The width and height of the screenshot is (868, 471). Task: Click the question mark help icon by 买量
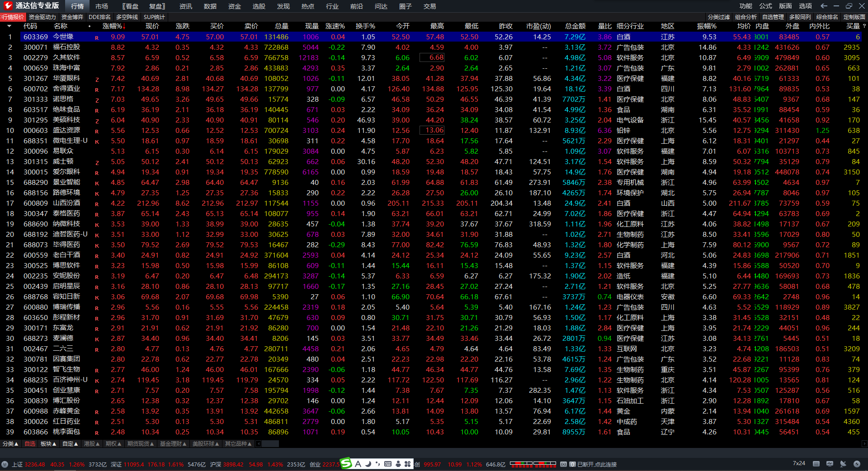(x=864, y=26)
